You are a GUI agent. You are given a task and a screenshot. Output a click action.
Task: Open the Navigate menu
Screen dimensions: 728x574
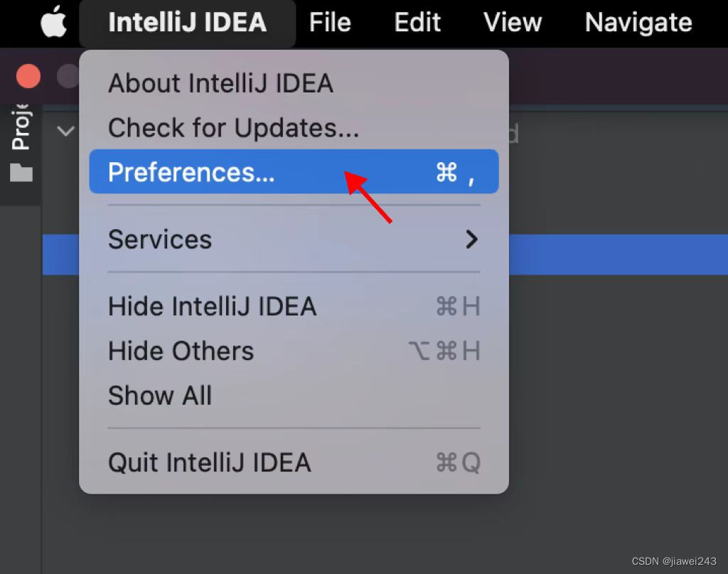pyautogui.click(x=637, y=22)
